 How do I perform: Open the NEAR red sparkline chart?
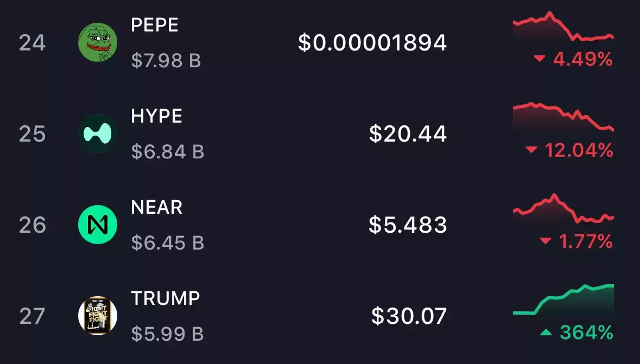[x=563, y=209]
